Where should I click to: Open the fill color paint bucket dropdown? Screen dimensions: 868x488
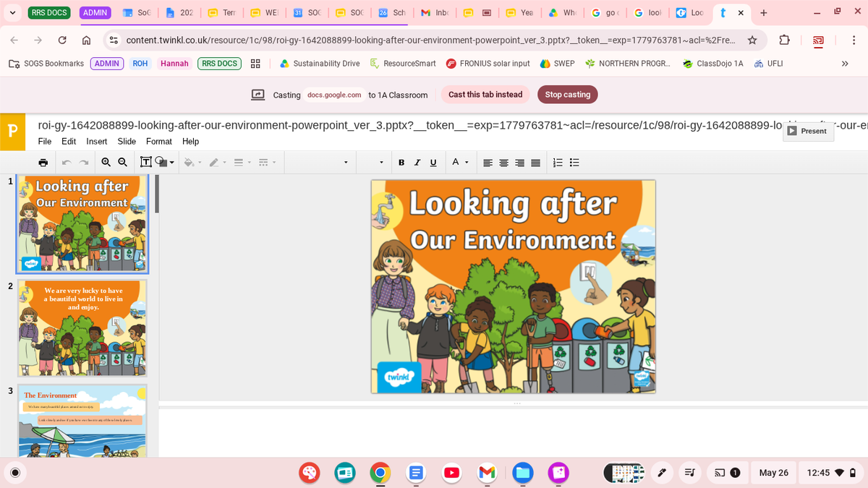[x=192, y=163]
